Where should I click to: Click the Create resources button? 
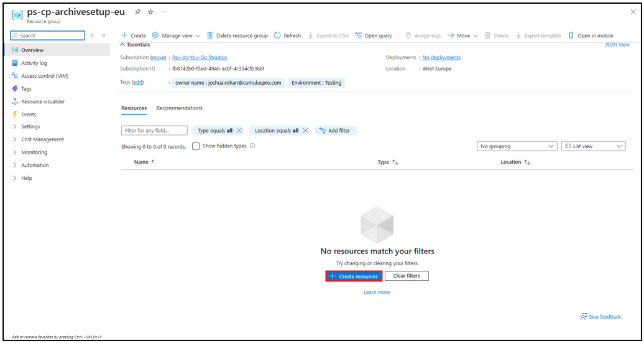coord(354,276)
